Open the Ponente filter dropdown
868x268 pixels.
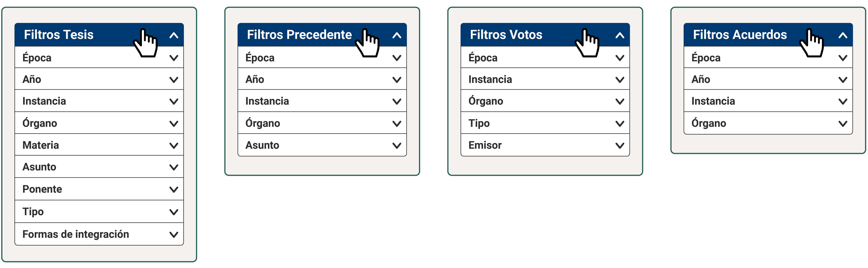pyautogui.click(x=99, y=189)
